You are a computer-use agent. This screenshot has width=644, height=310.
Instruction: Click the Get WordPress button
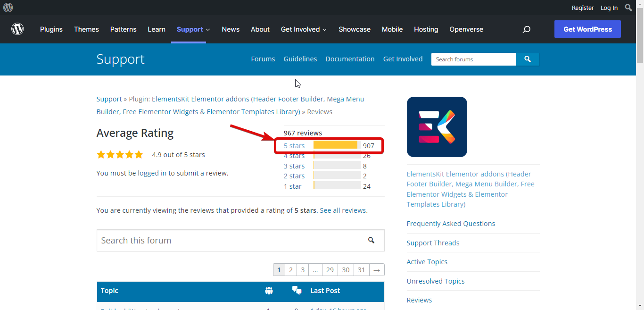[x=587, y=29]
